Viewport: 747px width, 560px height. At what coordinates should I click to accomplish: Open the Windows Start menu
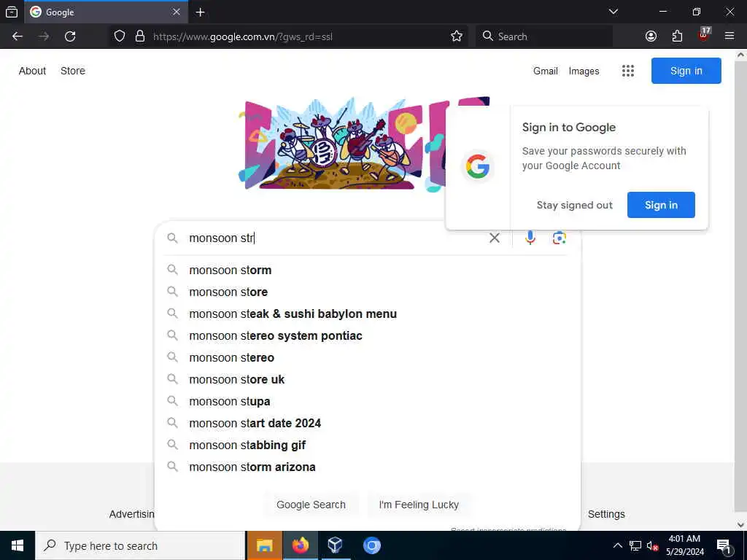18,545
